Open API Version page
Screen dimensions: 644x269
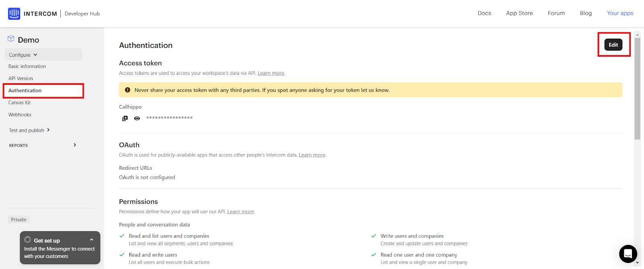click(x=21, y=78)
